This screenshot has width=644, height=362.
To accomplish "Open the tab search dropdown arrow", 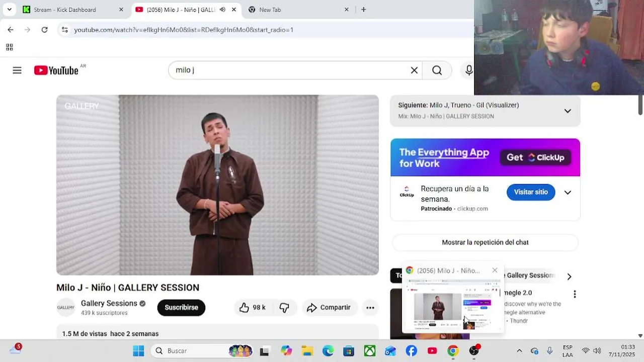I will [9, 10].
